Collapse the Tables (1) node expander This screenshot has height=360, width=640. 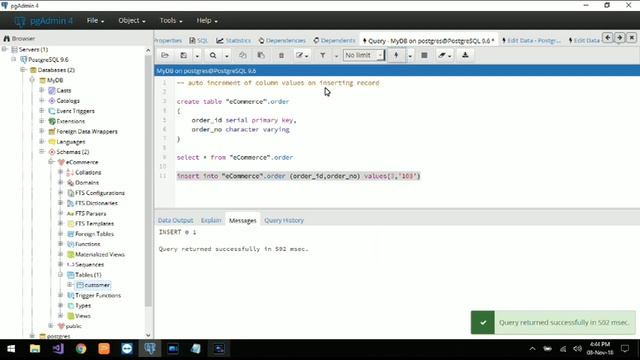pyautogui.click(x=60, y=274)
